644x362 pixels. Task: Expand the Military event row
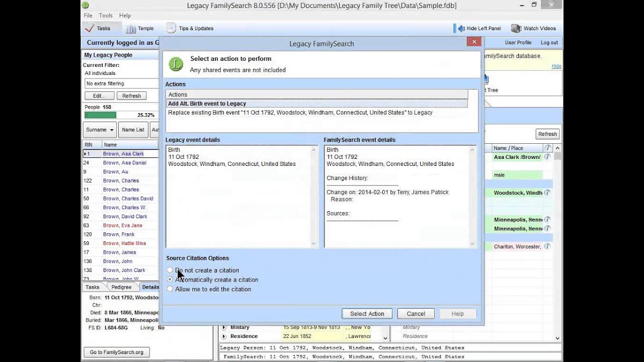point(224,327)
